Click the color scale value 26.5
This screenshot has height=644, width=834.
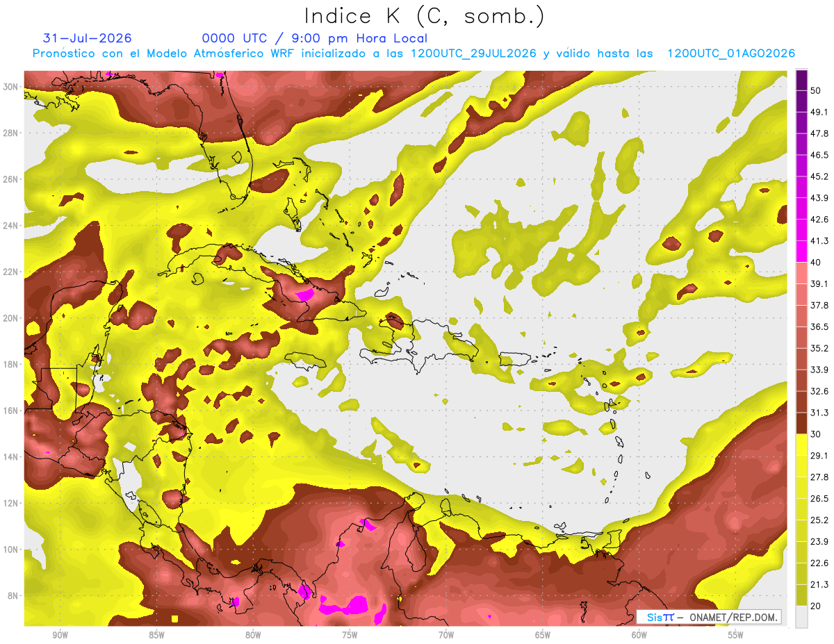coord(819,499)
